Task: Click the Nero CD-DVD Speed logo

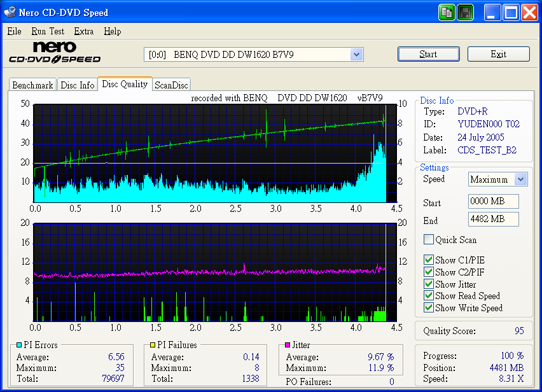Action: (x=55, y=53)
